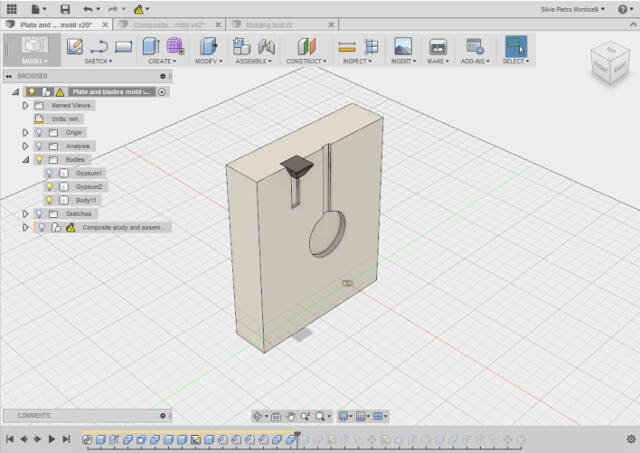Toggle visibility bulb of Gypsum1 body
The height and width of the screenshot is (453, 640).
click(49, 173)
